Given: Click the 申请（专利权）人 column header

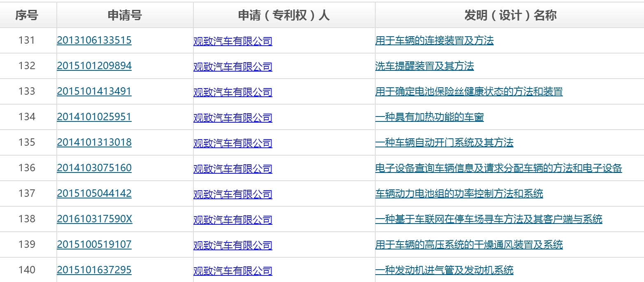Looking at the screenshot, I should tap(284, 15).
